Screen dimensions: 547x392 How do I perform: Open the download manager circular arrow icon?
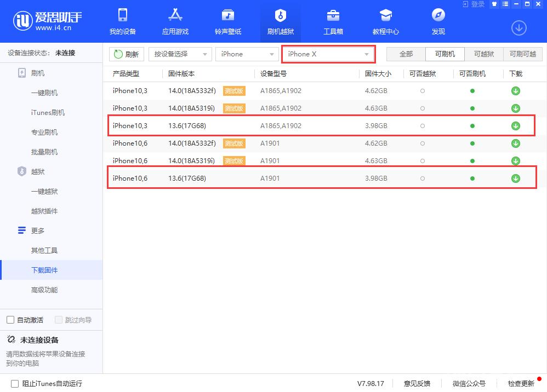(518, 27)
